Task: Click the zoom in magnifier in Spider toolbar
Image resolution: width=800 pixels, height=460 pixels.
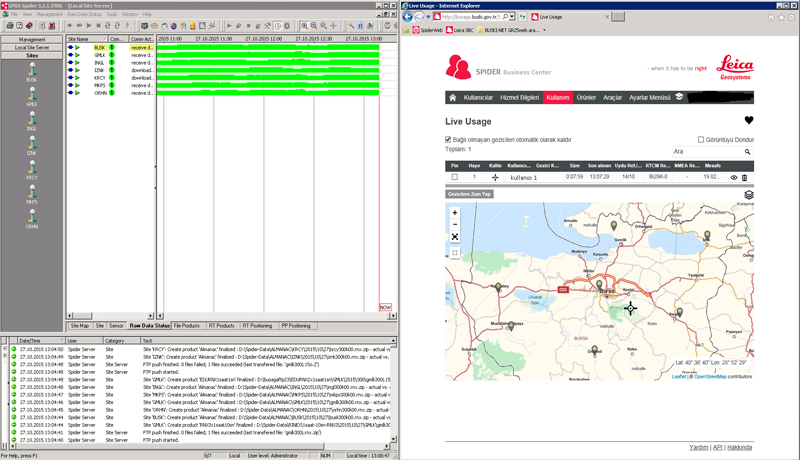Action: [x=305, y=25]
